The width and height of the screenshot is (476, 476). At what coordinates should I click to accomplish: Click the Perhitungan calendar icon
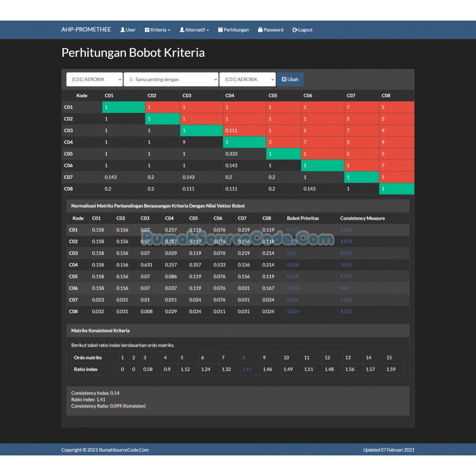point(220,30)
